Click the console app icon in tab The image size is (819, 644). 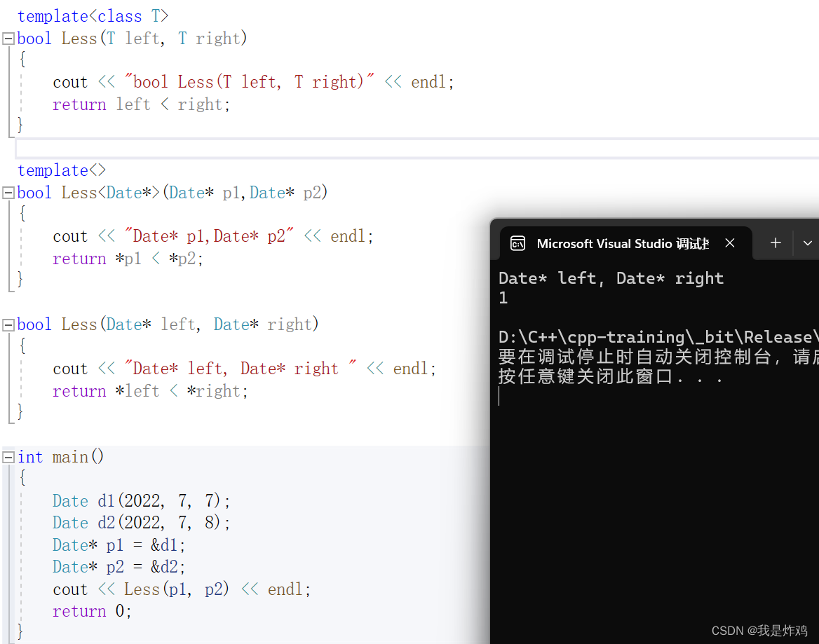(517, 244)
